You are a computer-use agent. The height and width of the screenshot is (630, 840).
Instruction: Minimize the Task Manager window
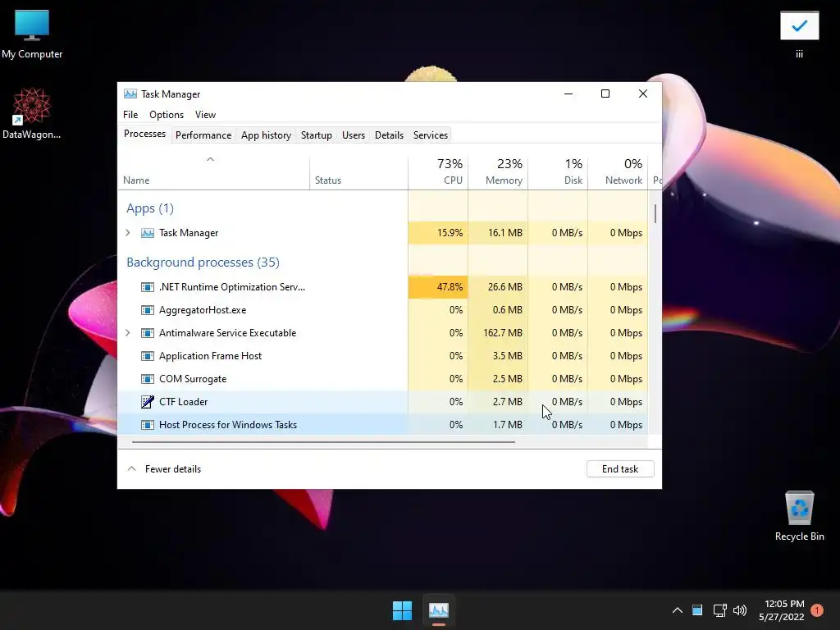(568, 94)
